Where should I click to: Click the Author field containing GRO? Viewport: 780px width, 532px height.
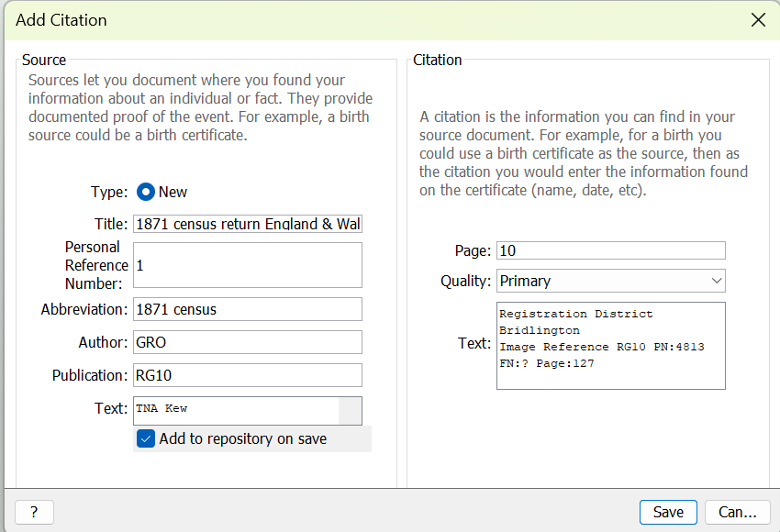(x=247, y=342)
